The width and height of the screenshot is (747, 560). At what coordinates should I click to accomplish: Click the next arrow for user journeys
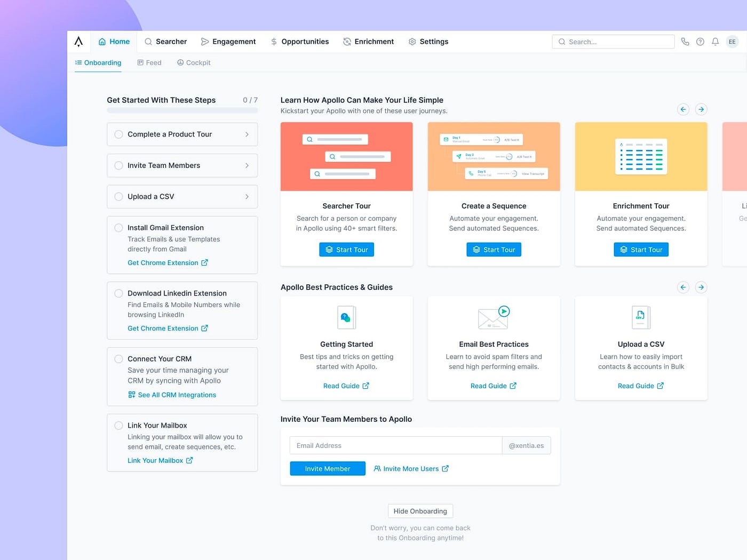tap(701, 109)
